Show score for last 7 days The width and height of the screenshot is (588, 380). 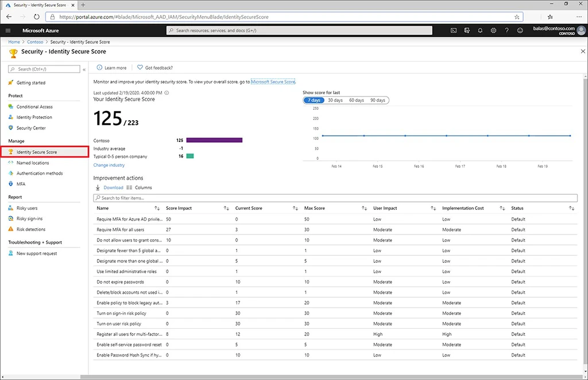(314, 100)
